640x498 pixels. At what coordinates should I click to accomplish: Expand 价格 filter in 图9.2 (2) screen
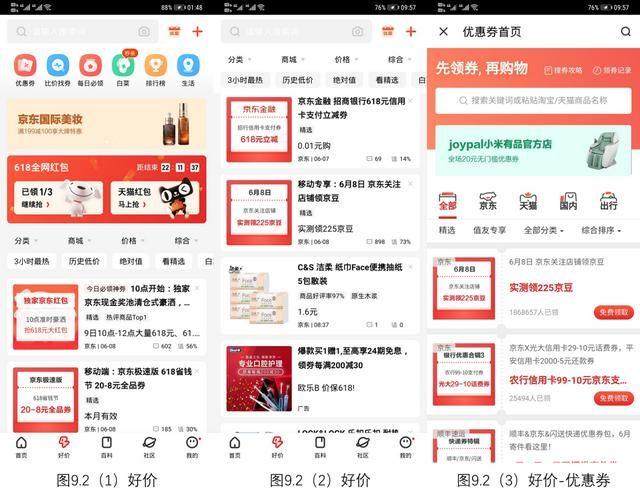346,60
